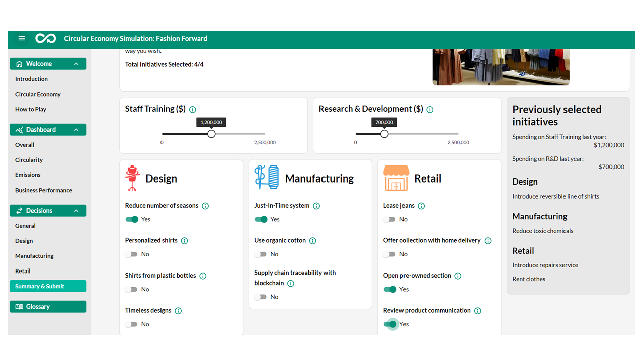Click the Manufacturing thread spool icon
The image size is (644, 362).
pyautogui.click(x=267, y=177)
